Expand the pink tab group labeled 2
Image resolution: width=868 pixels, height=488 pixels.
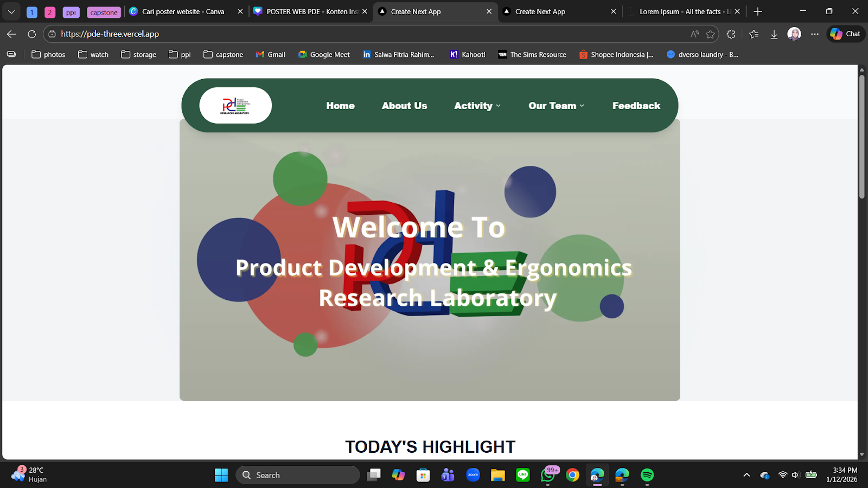50,12
